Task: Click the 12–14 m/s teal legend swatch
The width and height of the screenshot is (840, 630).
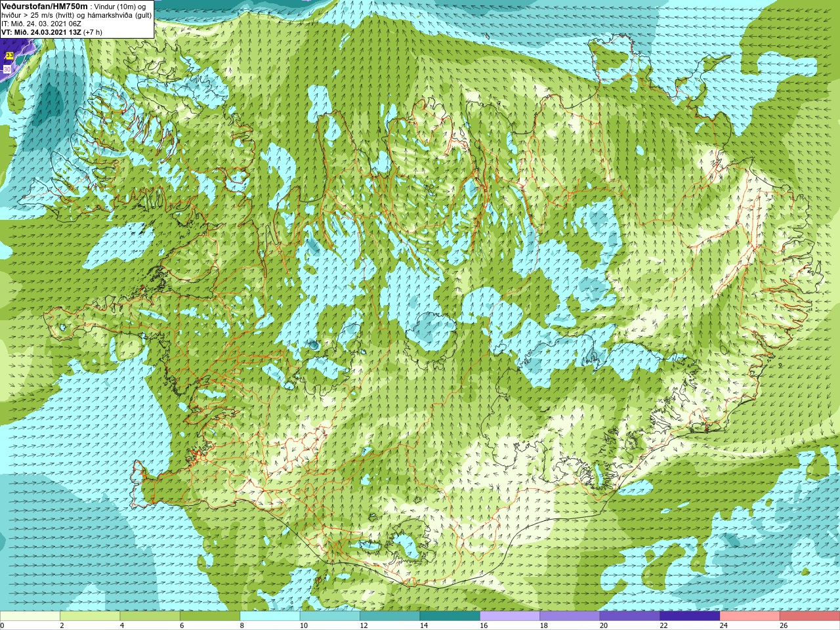Action: pyautogui.click(x=390, y=616)
